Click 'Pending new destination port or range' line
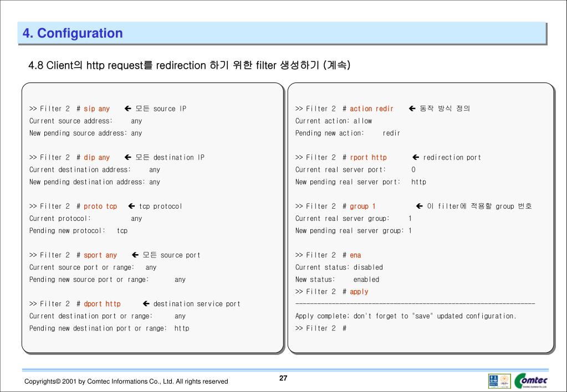 tap(109, 328)
